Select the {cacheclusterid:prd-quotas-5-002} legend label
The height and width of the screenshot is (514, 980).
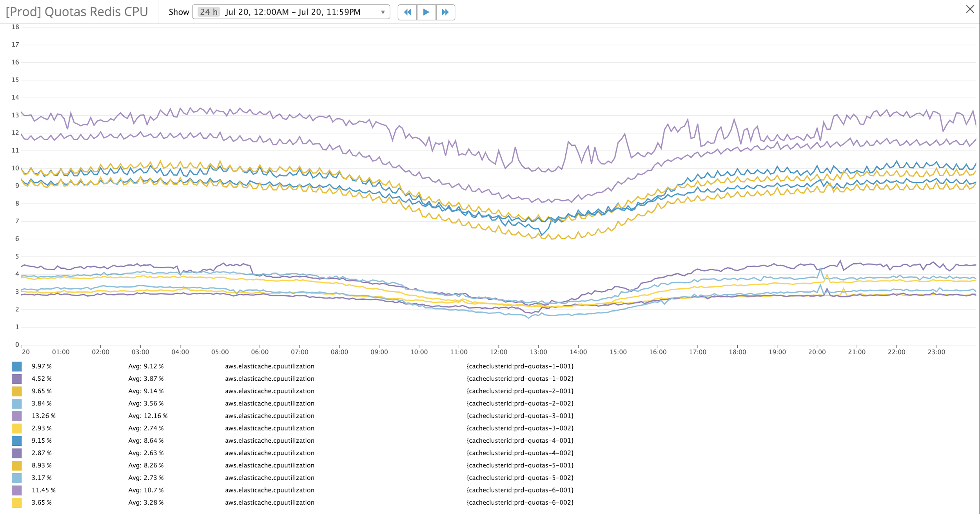pos(520,478)
